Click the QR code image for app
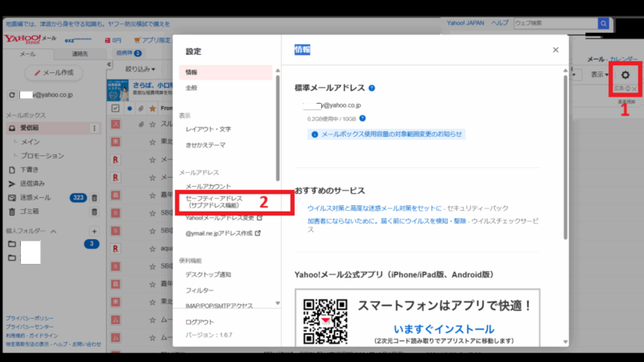The image size is (644, 362). coord(325,321)
